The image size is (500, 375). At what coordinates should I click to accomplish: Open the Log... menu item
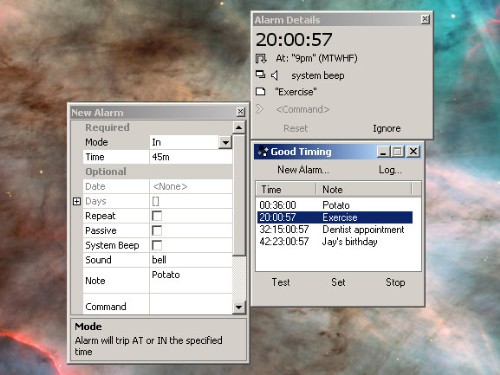390,170
